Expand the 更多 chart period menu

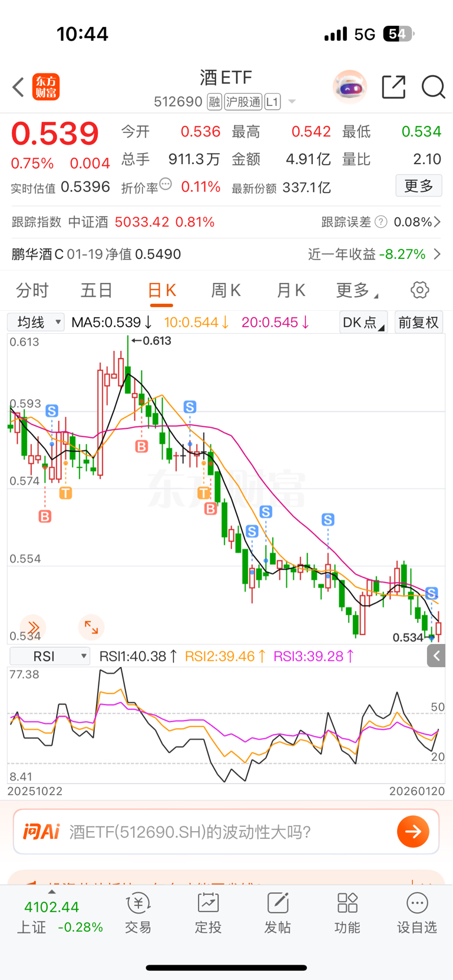357,290
